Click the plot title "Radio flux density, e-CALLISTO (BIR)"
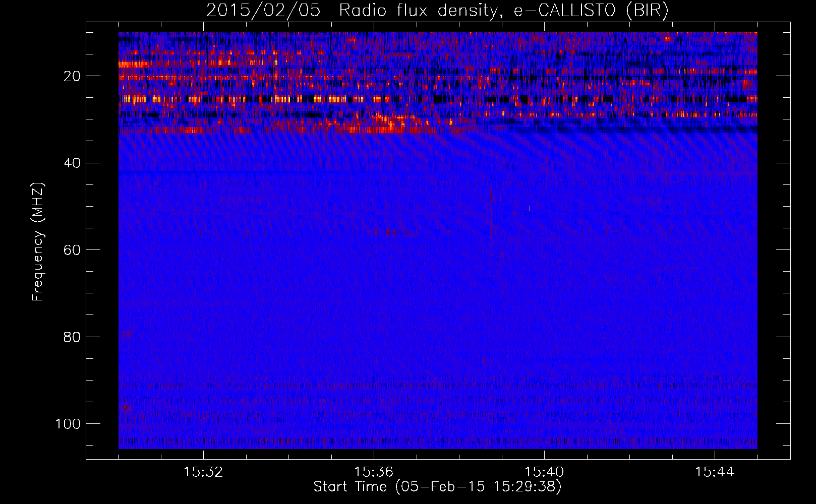Viewport: 816px width, 504px height. (503, 11)
